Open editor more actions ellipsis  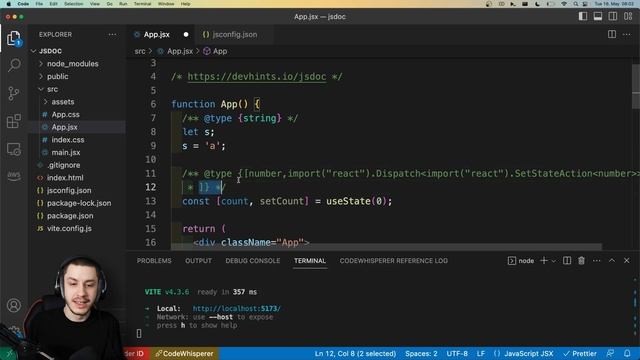point(627,35)
